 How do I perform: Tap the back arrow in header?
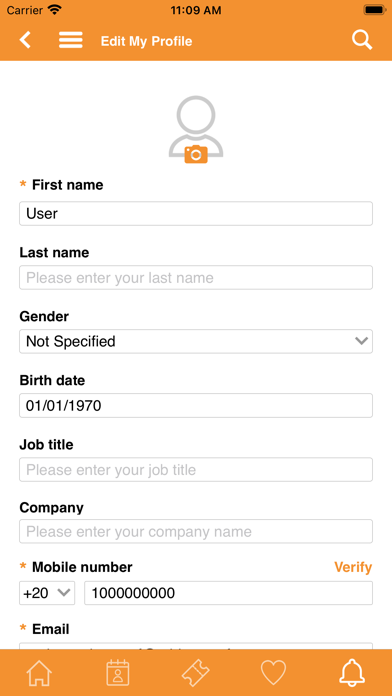(x=25, y=40)
